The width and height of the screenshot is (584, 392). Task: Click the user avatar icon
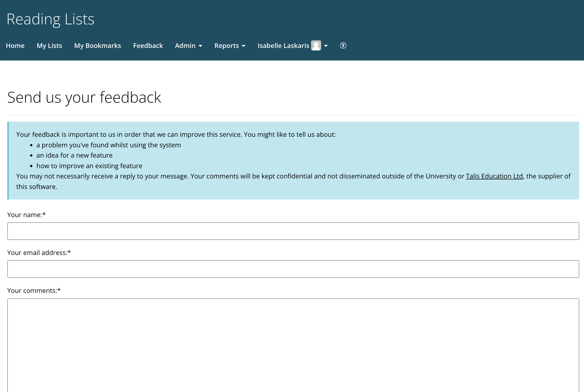click(316, 45)
